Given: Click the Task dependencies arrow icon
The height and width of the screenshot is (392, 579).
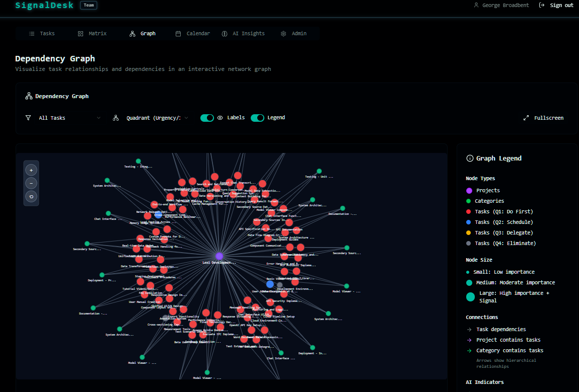Looking at the screenshot, I should 469,329.
